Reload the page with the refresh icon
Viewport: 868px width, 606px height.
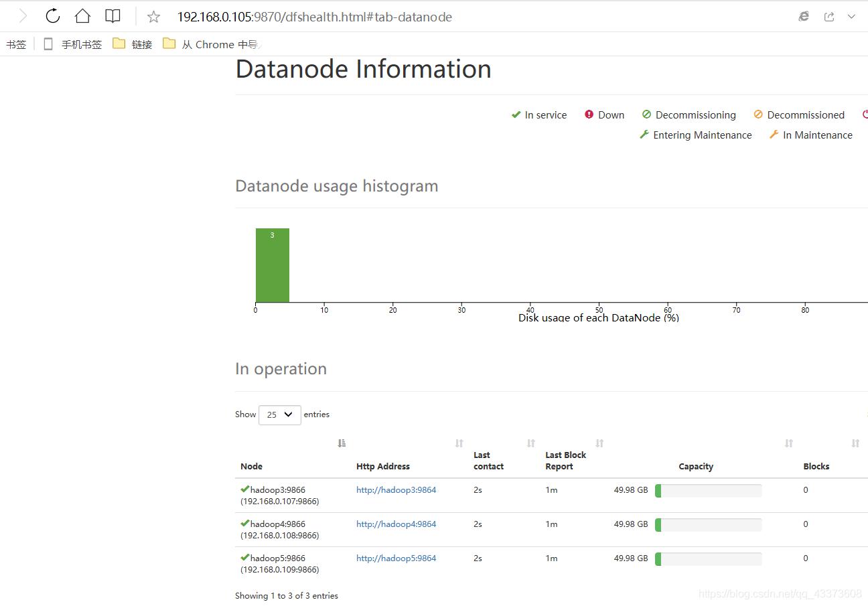pyautogui.click(x=53, y=16)
